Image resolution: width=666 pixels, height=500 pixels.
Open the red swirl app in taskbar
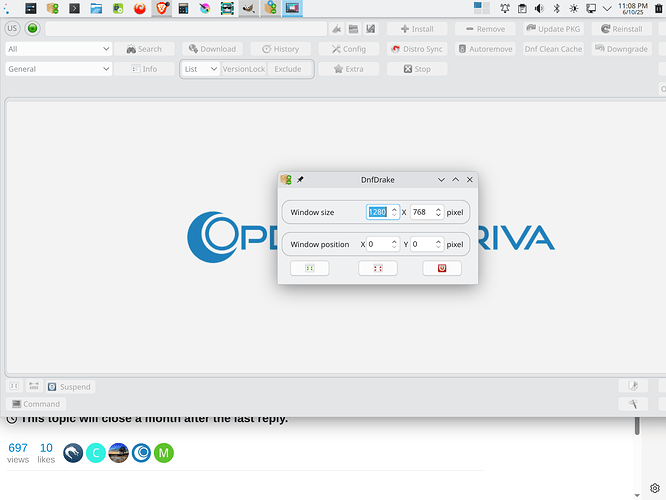pos(140,8)
